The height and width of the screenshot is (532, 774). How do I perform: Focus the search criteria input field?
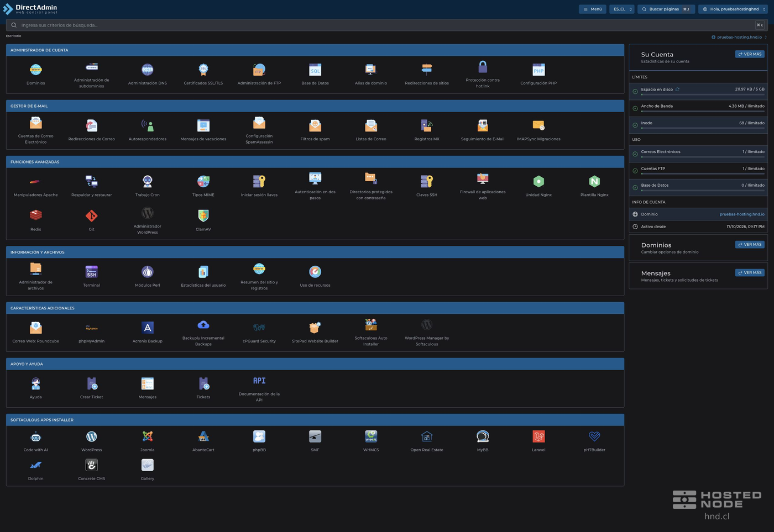click(x=386, y=25)
